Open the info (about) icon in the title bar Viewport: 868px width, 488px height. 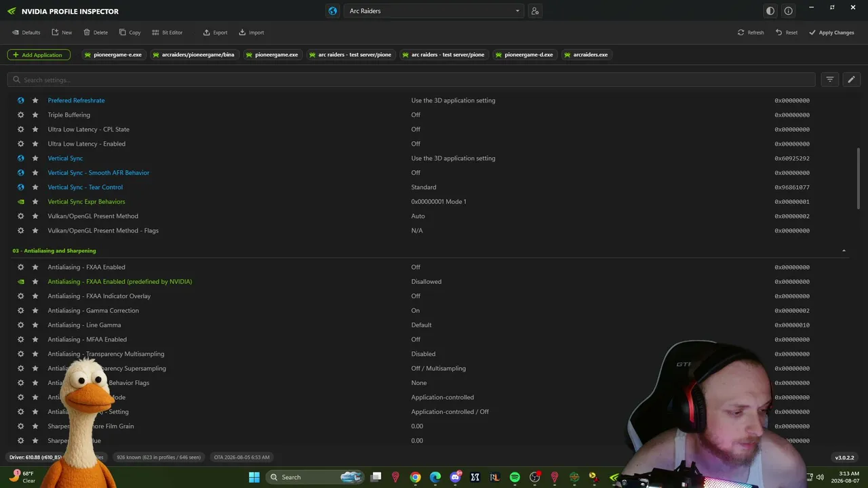[x=788, y=11]
